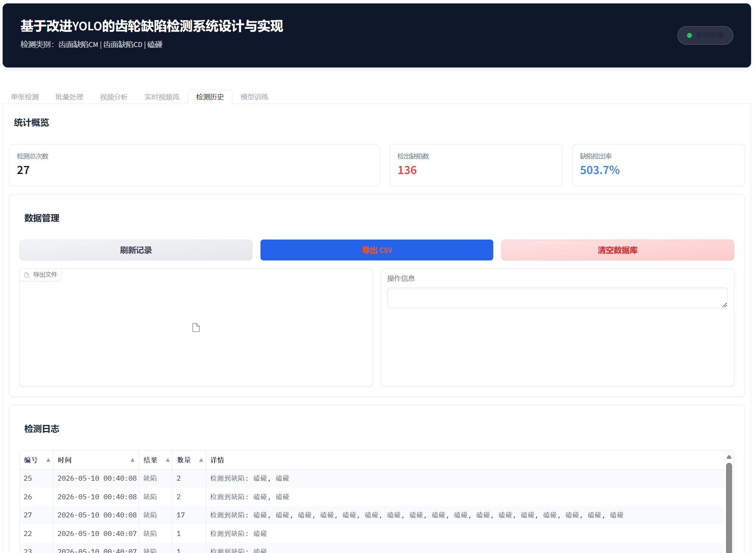Click the 操作信息 label
The width and height of the screenshot is (756, 553).
tap(401, 279)
